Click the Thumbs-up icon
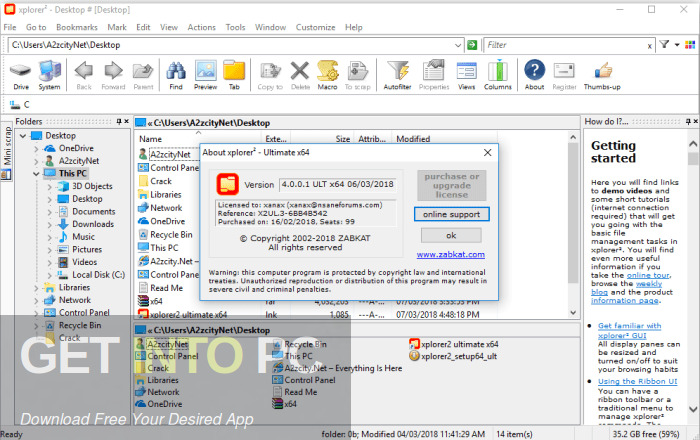The image size is (700, 440). (x=602, y=75)
